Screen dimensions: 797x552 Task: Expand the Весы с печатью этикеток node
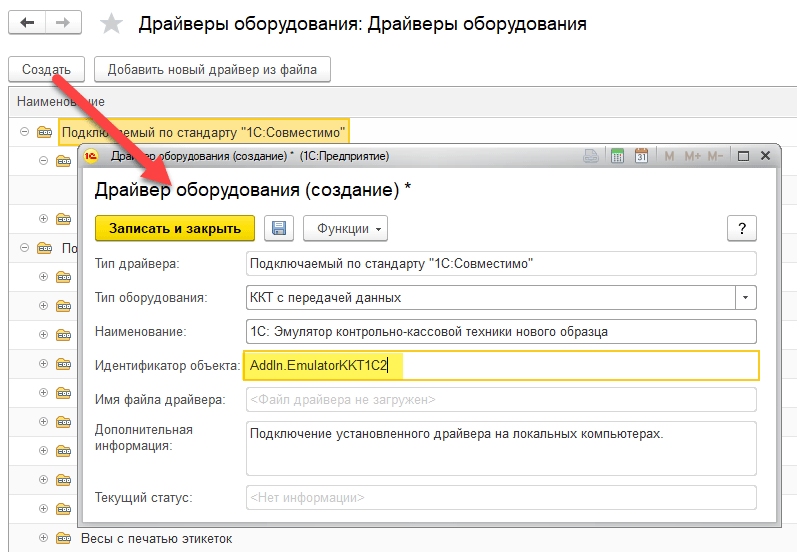tap(44, 538)
